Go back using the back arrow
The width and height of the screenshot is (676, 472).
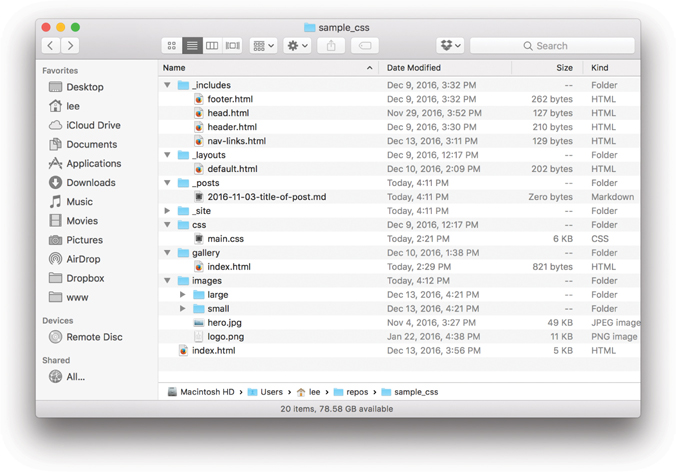[x=51, y=46]
